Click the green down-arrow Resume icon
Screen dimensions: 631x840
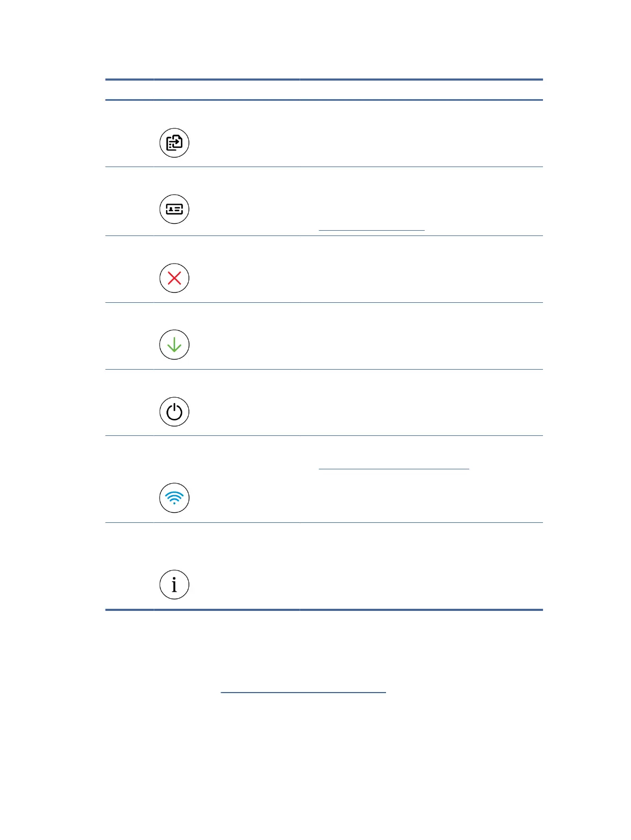[x=174, y=345]
